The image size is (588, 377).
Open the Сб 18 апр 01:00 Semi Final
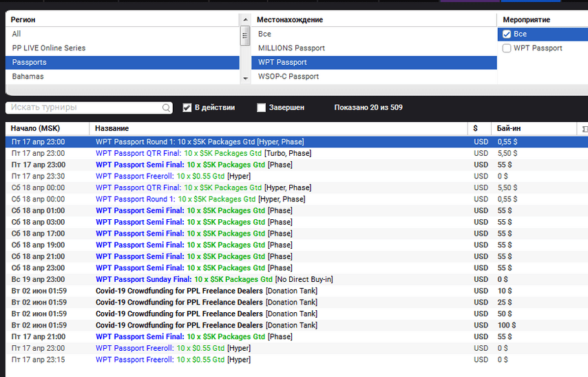tap(297, 211)
